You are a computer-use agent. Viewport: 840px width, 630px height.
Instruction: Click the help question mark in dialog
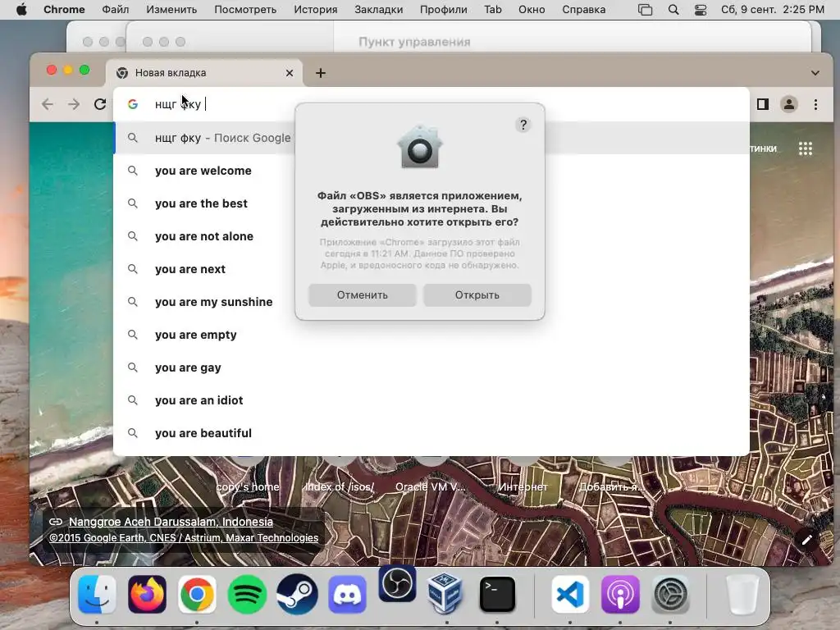(x=523, y=125)
